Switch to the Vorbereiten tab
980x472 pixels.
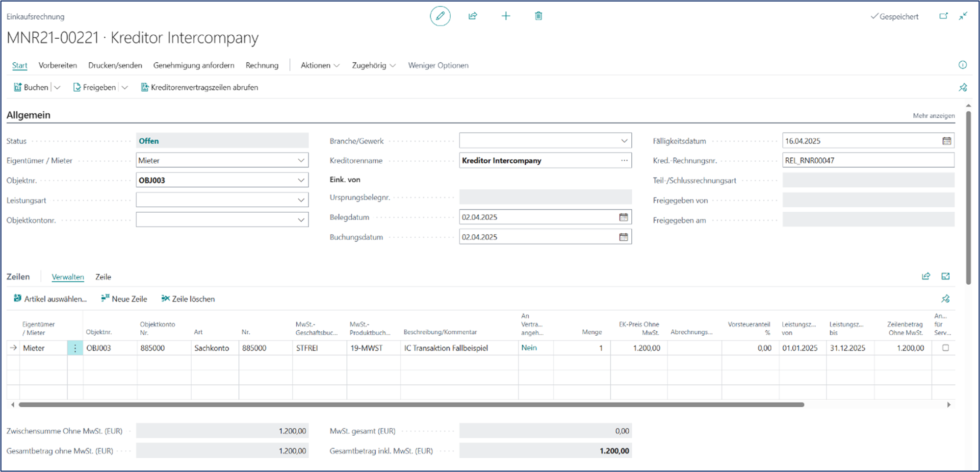[58, 65]
